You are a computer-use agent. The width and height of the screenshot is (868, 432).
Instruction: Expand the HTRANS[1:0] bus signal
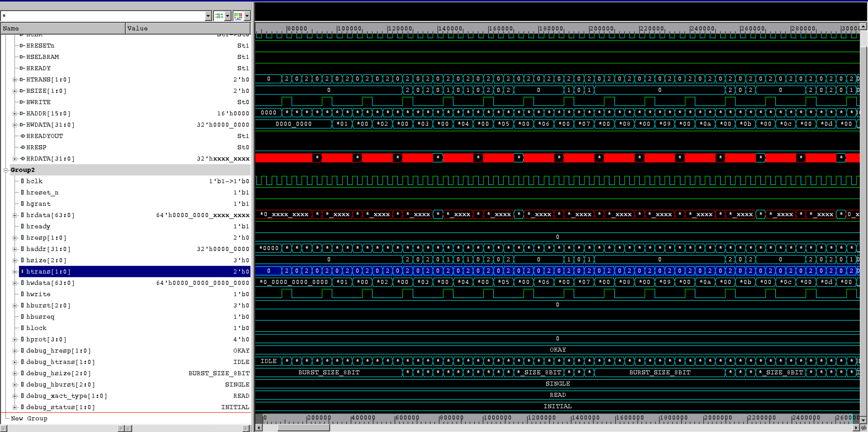pyautogui.click(x=14, y=80)
